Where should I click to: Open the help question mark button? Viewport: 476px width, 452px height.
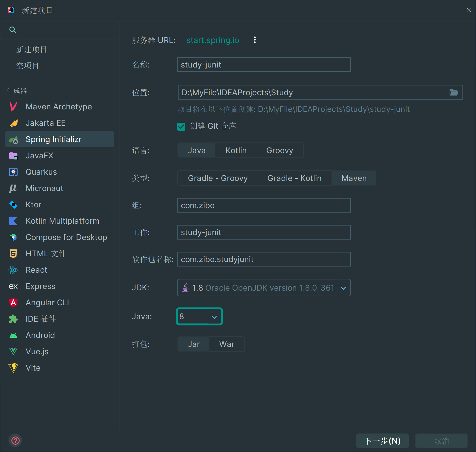click(x=16, y=441)
